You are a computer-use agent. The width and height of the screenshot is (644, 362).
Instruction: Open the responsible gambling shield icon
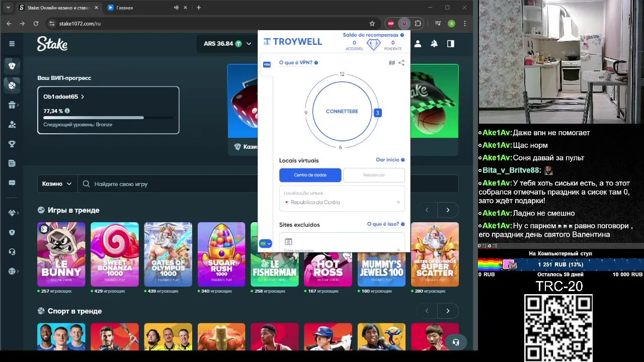[x=12, y=232]
